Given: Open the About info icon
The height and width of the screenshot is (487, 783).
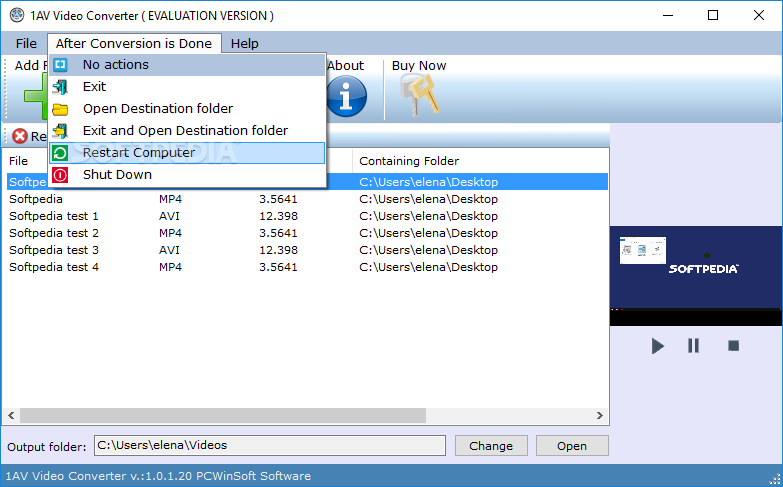Looking at the screenshot, I should tap(346, 96).
